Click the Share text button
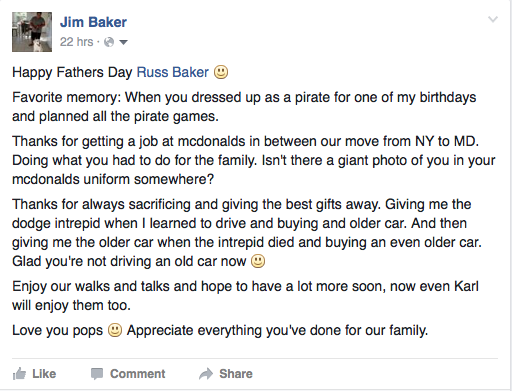Image resolution: width=512 pixels, height=391 pixels. click(236, 374)
